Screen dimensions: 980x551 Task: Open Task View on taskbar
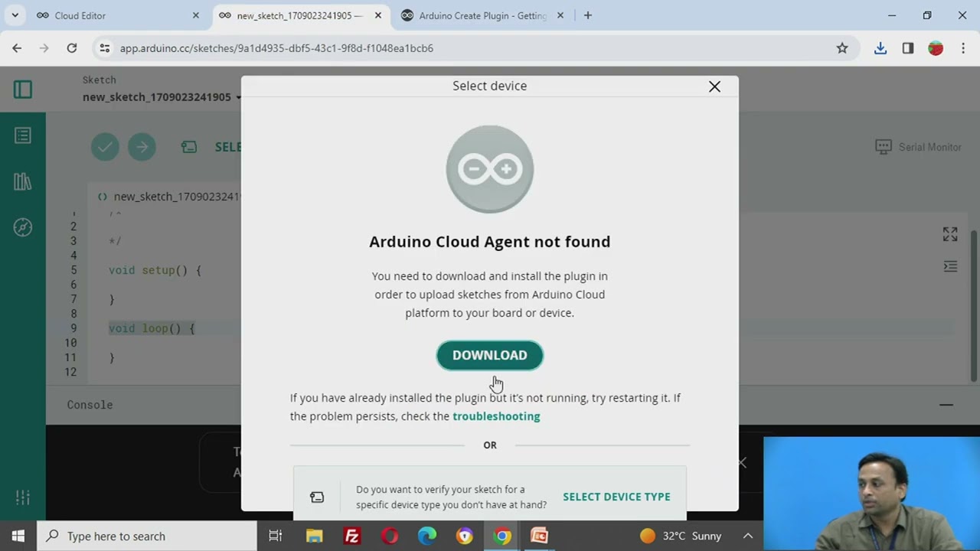(x=276, y=536)
